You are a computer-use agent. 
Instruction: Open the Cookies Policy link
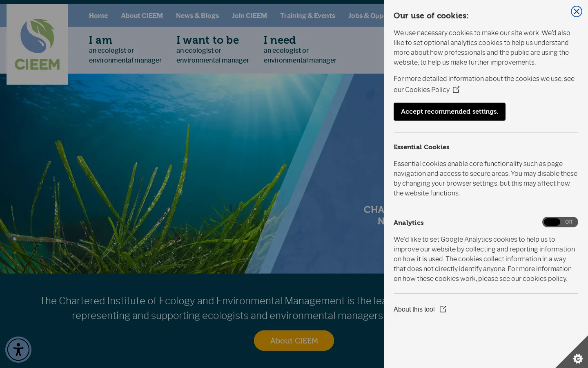point(427,90)
